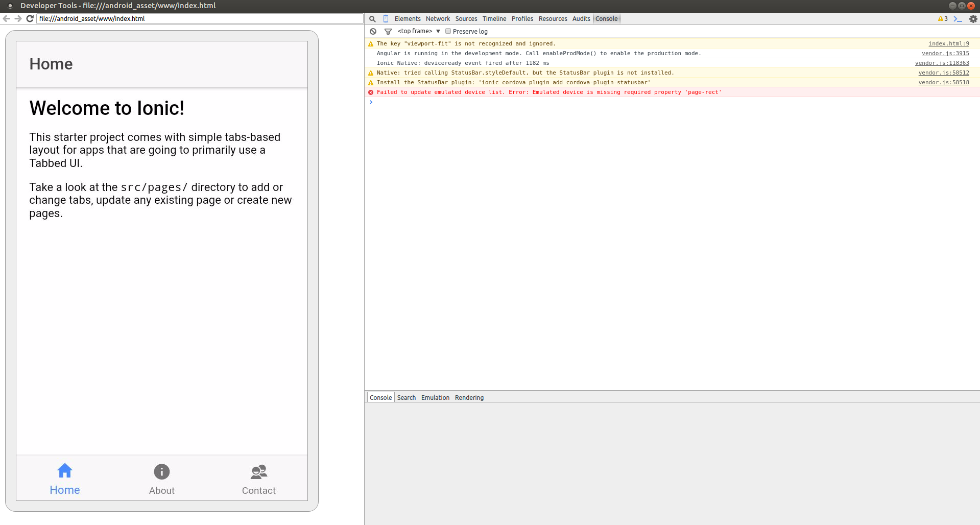Open the top frame dropdown
The width and height of the screenshot is (980, 525).
(x=419, y=31)
